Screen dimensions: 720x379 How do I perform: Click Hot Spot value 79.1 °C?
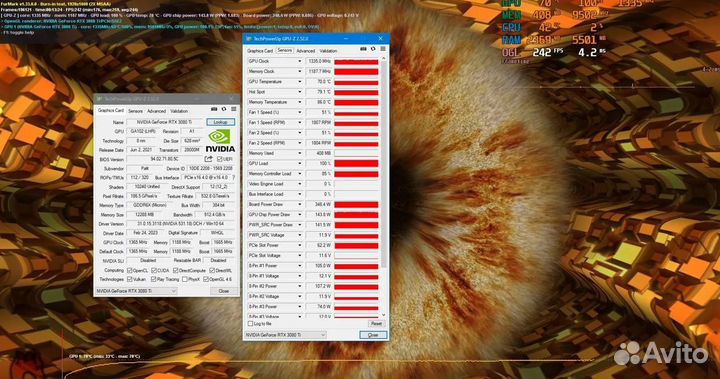[x=319, y=92]
